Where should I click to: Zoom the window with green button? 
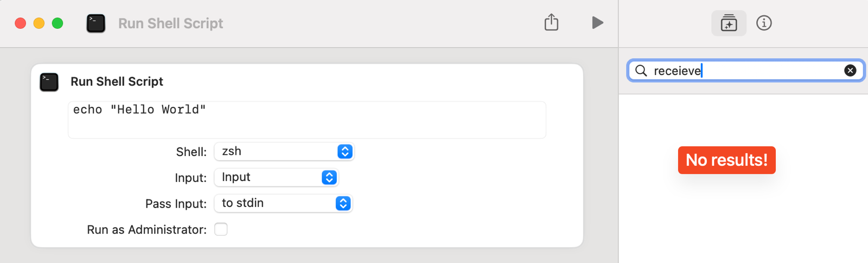[58, 23]
